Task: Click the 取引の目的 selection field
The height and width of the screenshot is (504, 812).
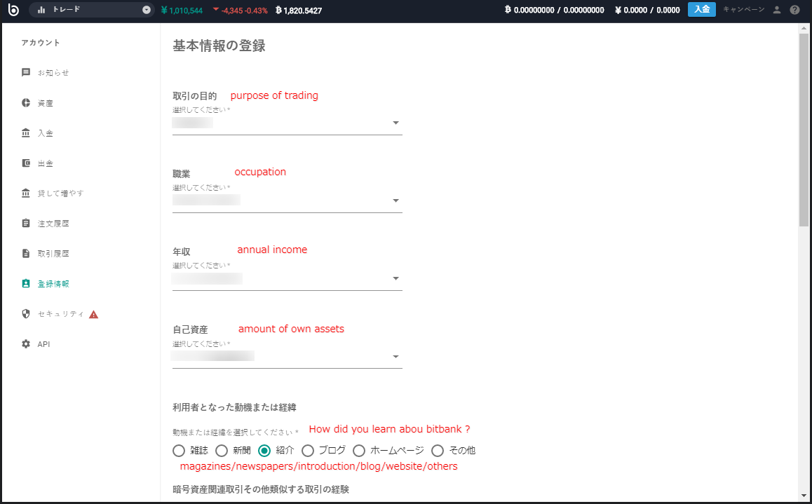Action: [287, 123]
